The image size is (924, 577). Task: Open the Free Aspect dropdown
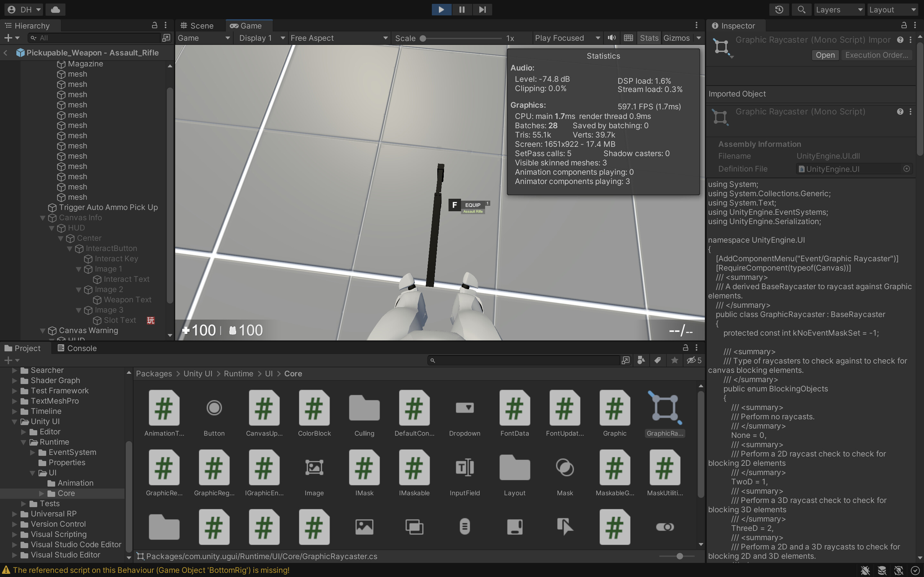[338, 38]
